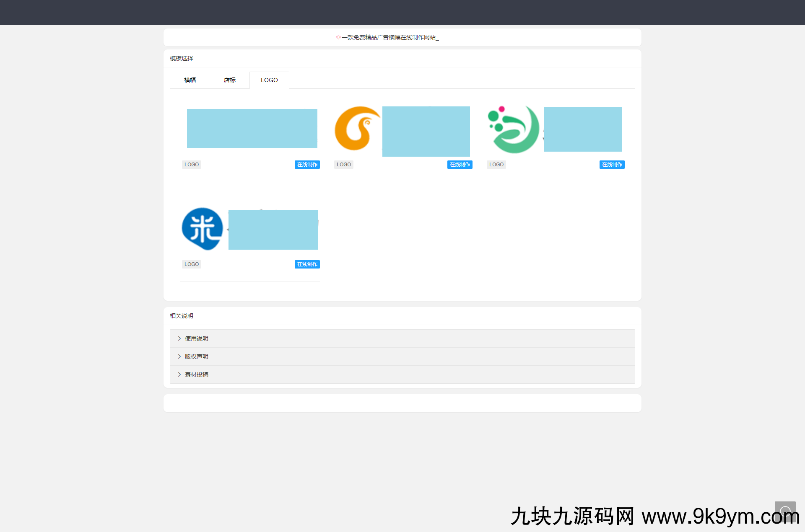Viewport: 805px width, 532px height.
Task: Click 在线制作 under the blue rice template
Action: coord(307,264)
